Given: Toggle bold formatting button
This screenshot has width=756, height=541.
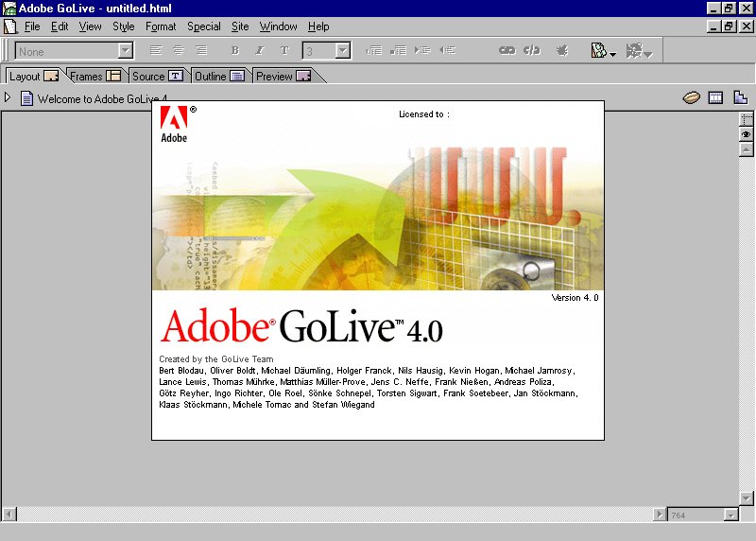Looking at the screenshot, I should click(x=235, y=50).
